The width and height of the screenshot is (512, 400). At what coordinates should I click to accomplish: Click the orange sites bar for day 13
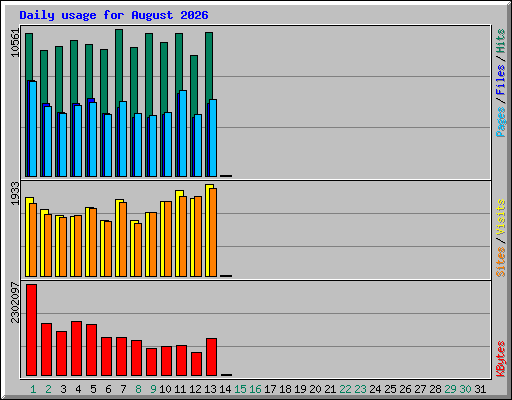213,232
